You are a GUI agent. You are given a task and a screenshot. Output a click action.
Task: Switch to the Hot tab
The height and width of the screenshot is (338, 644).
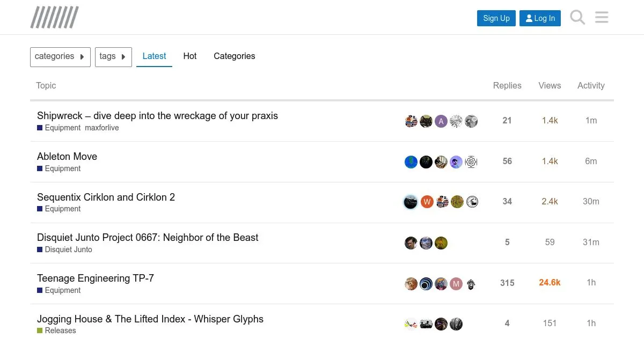point(190,56)
